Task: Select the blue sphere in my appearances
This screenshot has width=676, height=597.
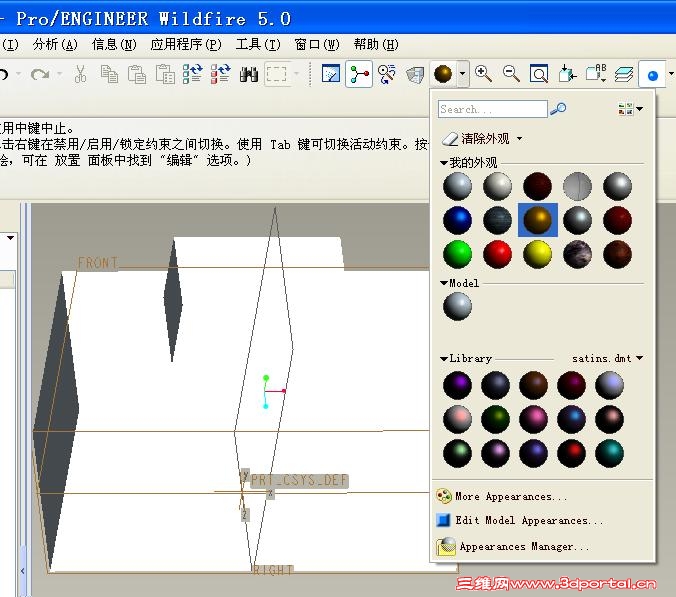Action: point(457,220)
